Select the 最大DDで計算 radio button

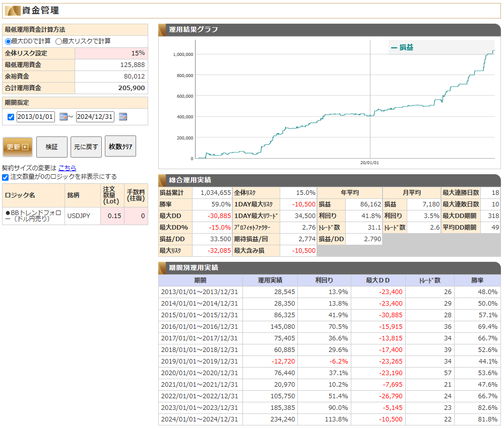point(8,41)
